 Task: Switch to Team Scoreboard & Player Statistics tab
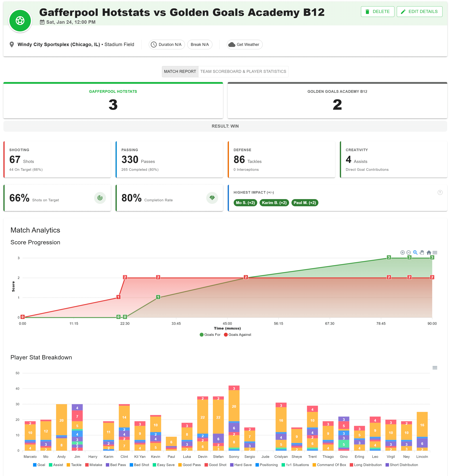[x=243, y=71]
